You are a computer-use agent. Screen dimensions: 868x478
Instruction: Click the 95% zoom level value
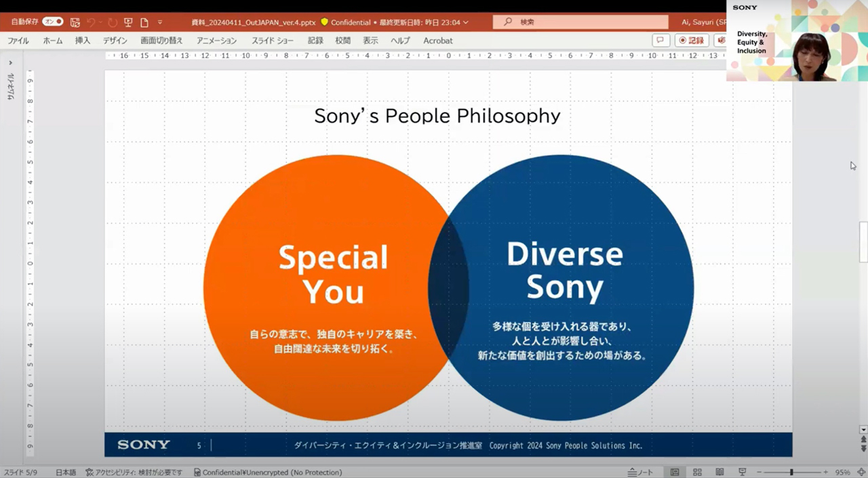click(x=843, y=472)
